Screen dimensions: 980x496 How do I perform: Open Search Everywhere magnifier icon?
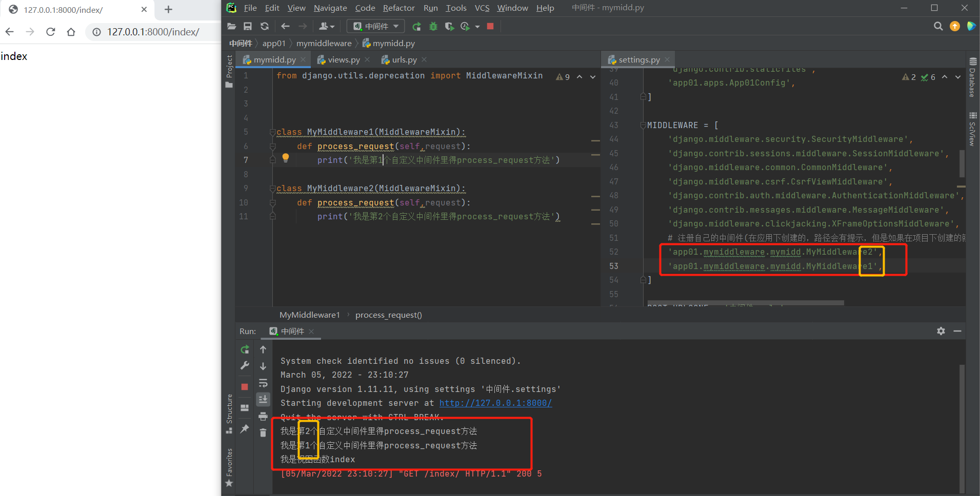(x=938, y=26)
